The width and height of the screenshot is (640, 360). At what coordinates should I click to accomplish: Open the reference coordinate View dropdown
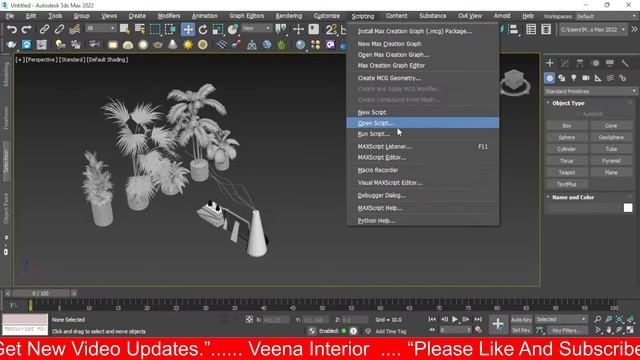point(256,29)
